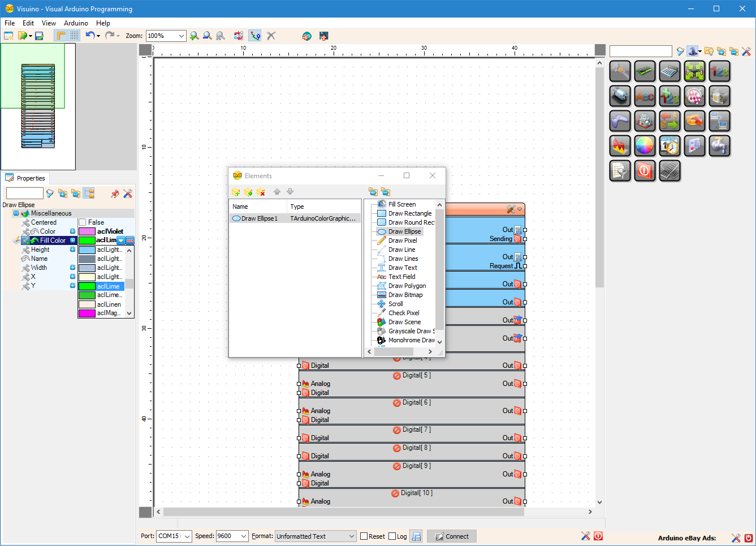This screenshot has width=756, height=546.
Task: Click the Connect button
Action: pos(452,536)
